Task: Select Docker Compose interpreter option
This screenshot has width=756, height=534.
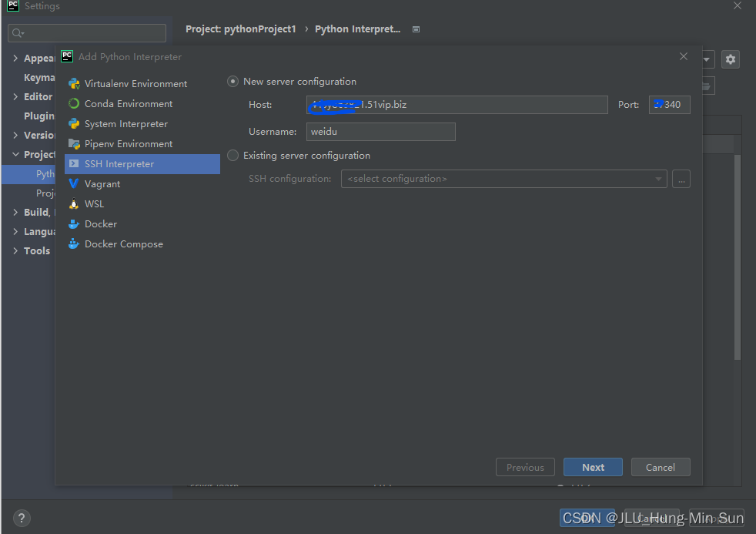Action: [142, 244]
